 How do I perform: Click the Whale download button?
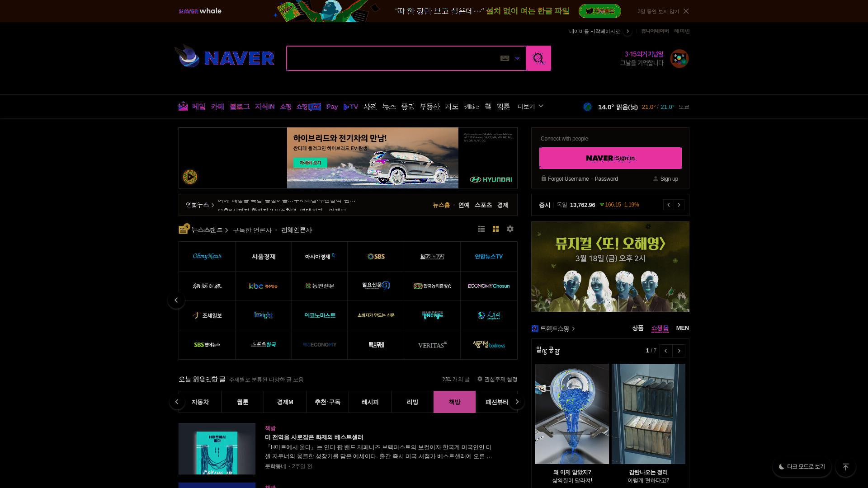(600, 11)
